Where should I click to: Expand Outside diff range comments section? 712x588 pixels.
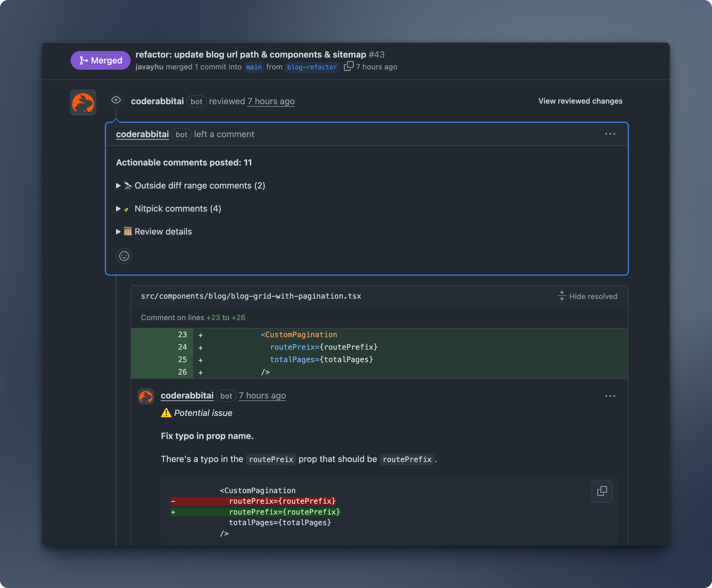click(191, 186)
